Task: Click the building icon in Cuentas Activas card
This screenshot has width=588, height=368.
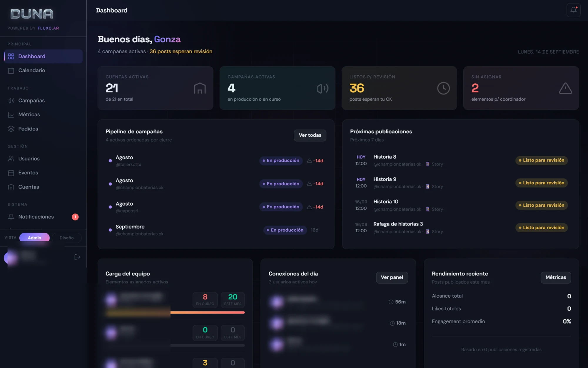Action: pos(200,88)
